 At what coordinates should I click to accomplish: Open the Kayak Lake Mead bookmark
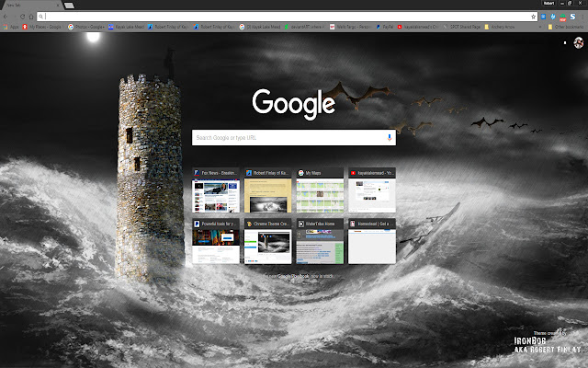127,27
